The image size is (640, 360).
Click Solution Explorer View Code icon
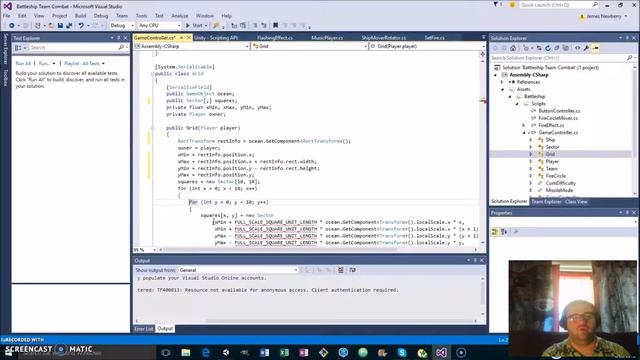coord(578,48)
